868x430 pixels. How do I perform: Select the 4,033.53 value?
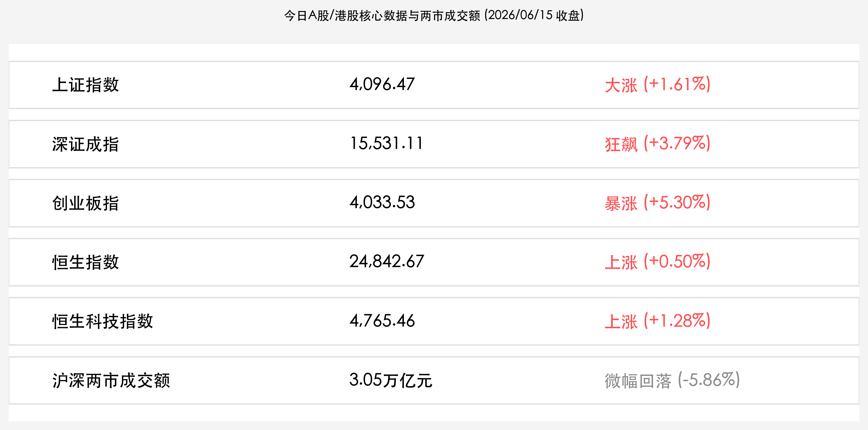point(382,203)
